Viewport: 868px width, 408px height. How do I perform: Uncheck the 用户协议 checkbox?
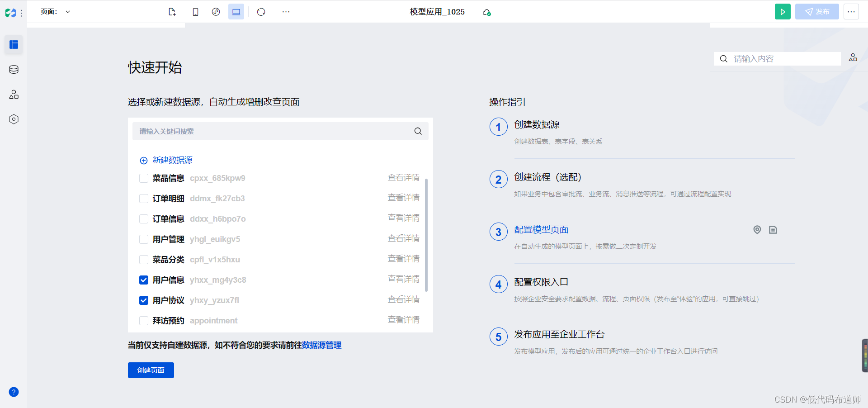pos(144,300)
